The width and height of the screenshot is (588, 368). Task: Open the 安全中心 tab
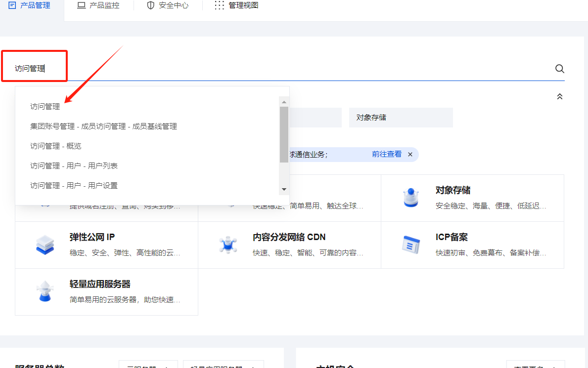tap(168, 5)
